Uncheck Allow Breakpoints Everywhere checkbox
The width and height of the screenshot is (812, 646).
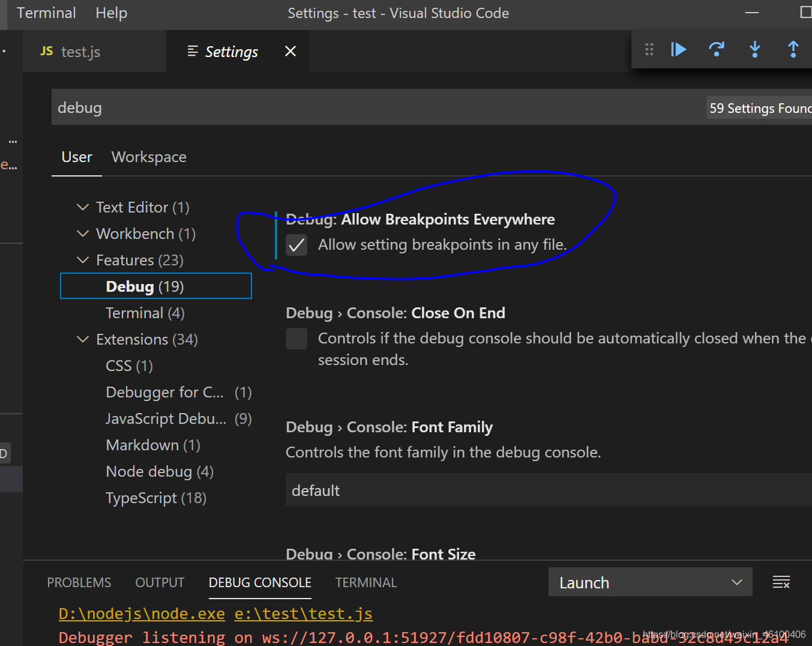tap(296, 245)
